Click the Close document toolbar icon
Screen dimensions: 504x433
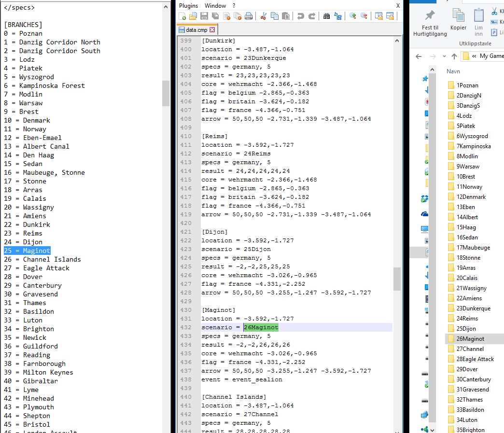coord(226,16)
